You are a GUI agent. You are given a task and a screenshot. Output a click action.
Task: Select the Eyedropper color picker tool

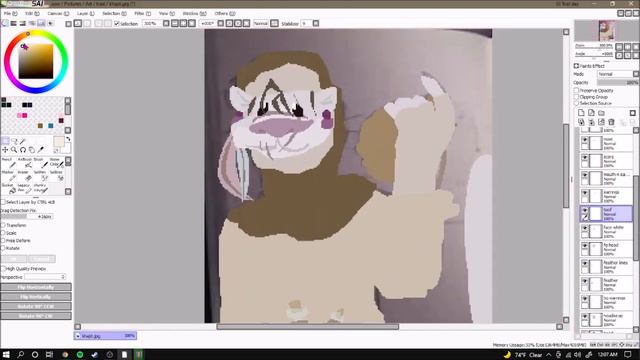click(x=41, y=150)
